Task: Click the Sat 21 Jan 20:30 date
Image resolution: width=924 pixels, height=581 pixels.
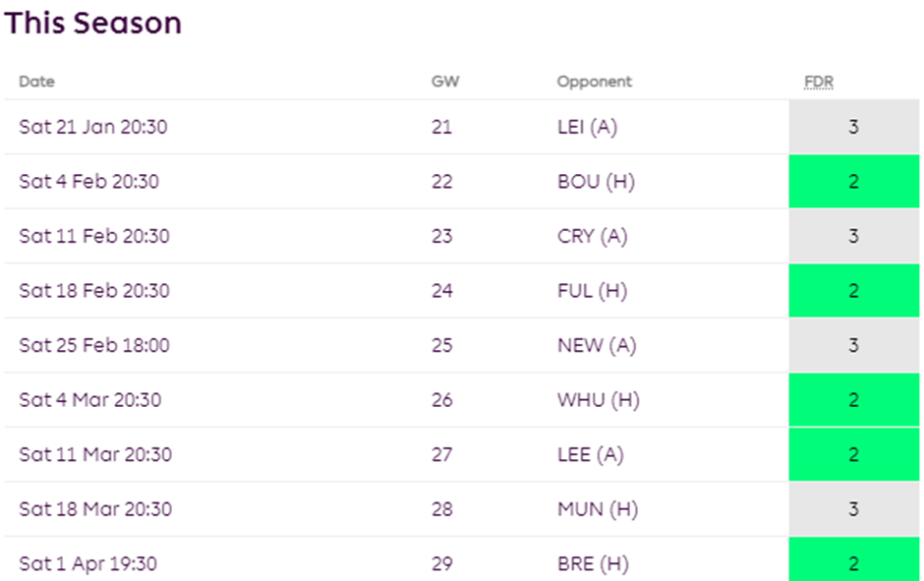Action: pos(93,127)
